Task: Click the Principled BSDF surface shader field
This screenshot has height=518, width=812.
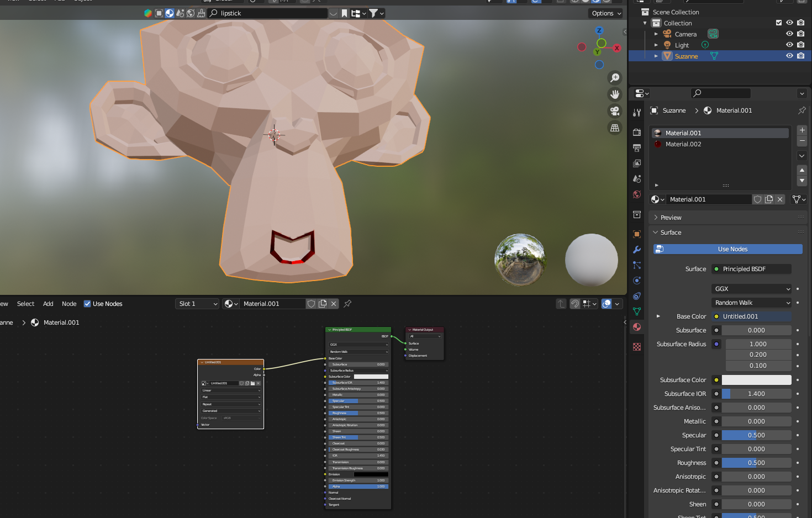Action: click(752, 269)
